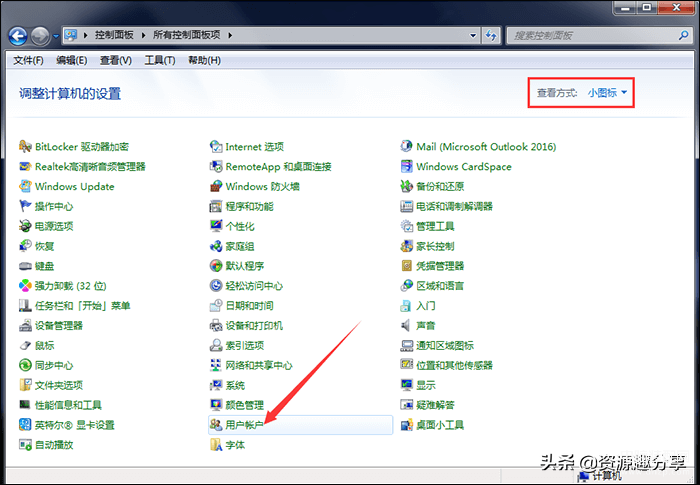Viewport: 700px width, 485px height.
Task: Open the Mail (Microsoft Outlook 2016) icon
Action: 407,146
